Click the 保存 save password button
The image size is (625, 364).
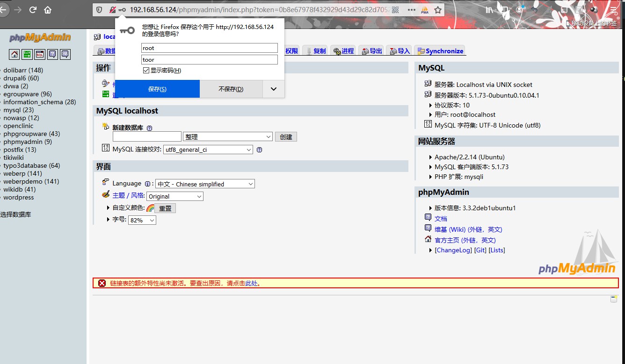(157, 89)
